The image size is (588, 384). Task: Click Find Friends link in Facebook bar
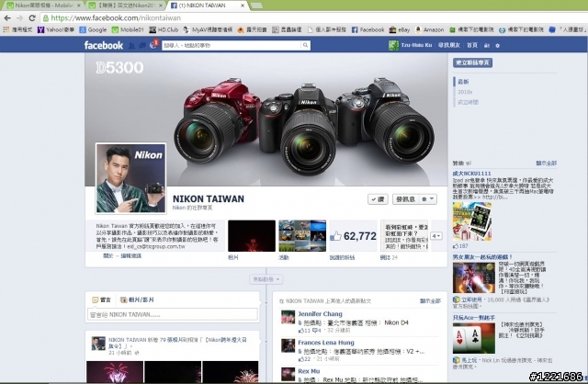pyautogui.click(x=449, y=45)
